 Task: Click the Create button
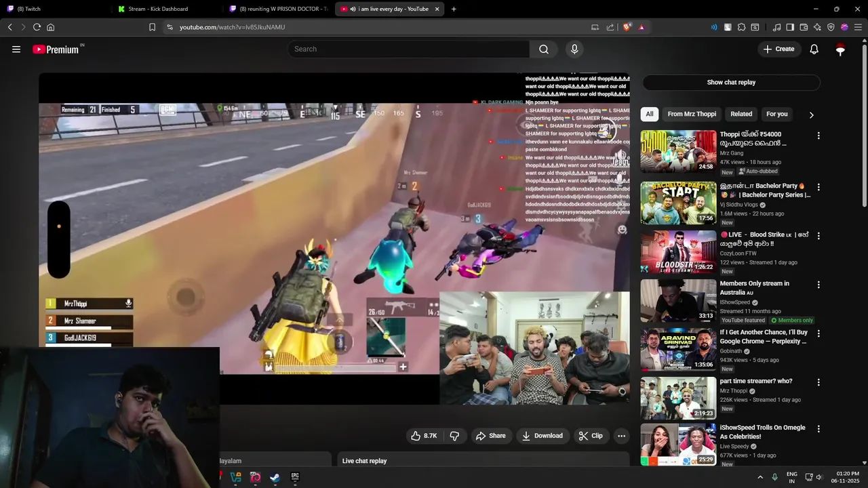point(778,49)
